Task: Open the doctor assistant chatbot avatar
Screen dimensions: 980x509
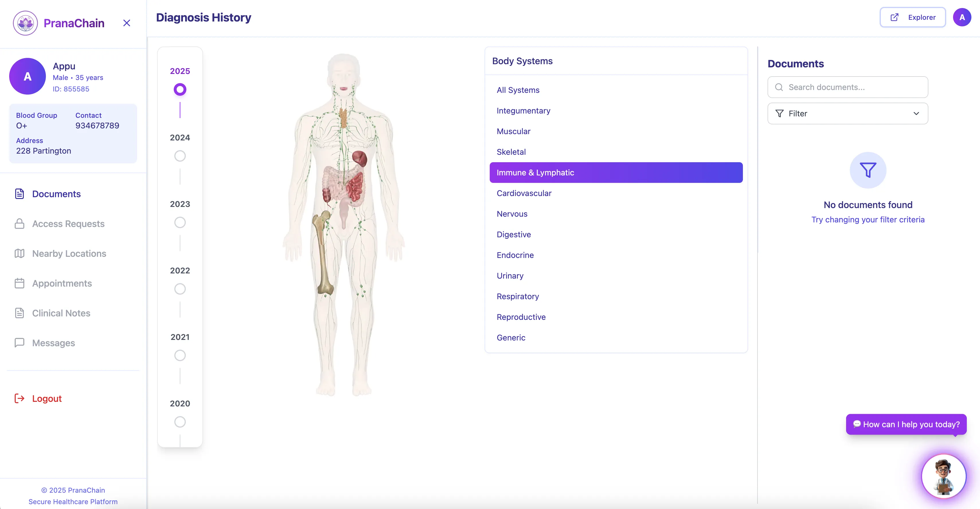Action: tap(944, 476)
